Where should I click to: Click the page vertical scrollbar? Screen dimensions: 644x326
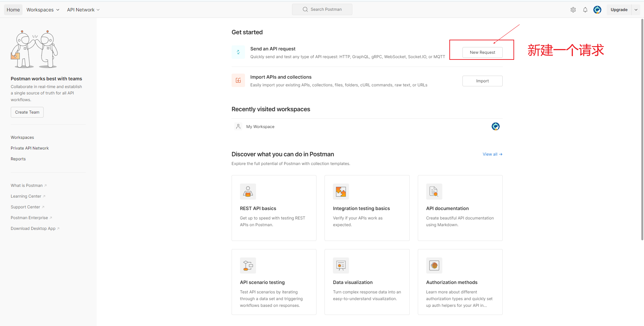(x=642, y=129)
